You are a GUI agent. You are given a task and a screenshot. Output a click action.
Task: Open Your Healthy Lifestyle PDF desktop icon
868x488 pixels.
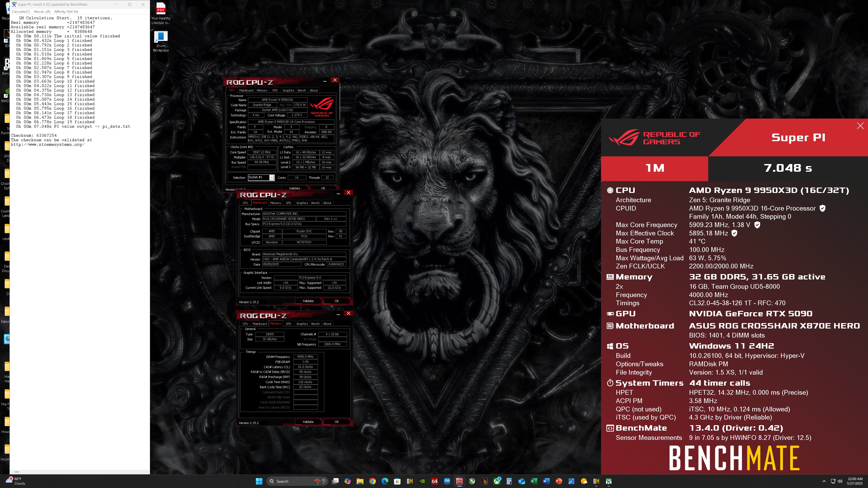161,14
